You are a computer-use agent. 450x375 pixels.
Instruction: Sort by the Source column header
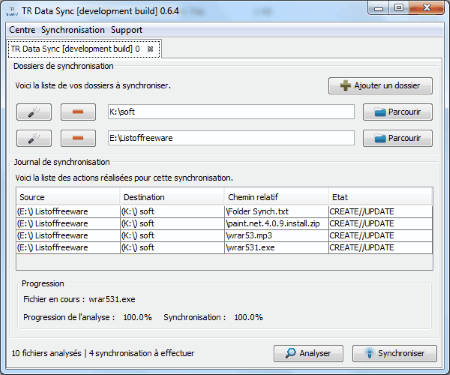click(x=68, y=197)
